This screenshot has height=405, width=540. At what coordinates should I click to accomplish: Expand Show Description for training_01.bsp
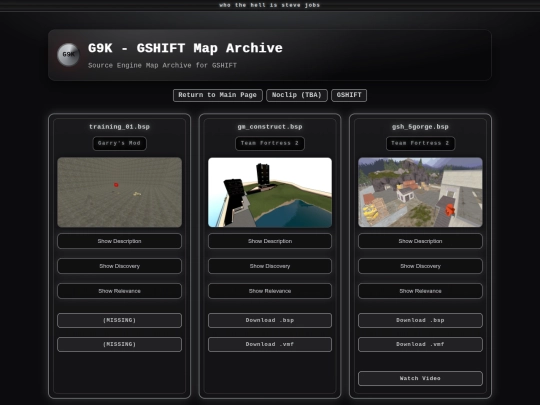click(x=120, y=241)
